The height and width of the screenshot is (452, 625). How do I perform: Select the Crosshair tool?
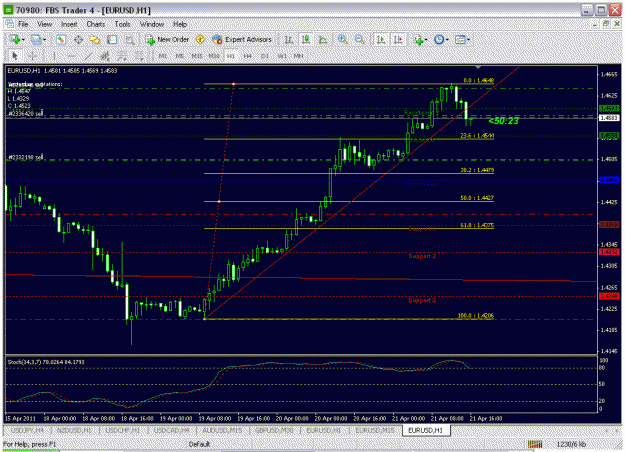pos(33,56)
